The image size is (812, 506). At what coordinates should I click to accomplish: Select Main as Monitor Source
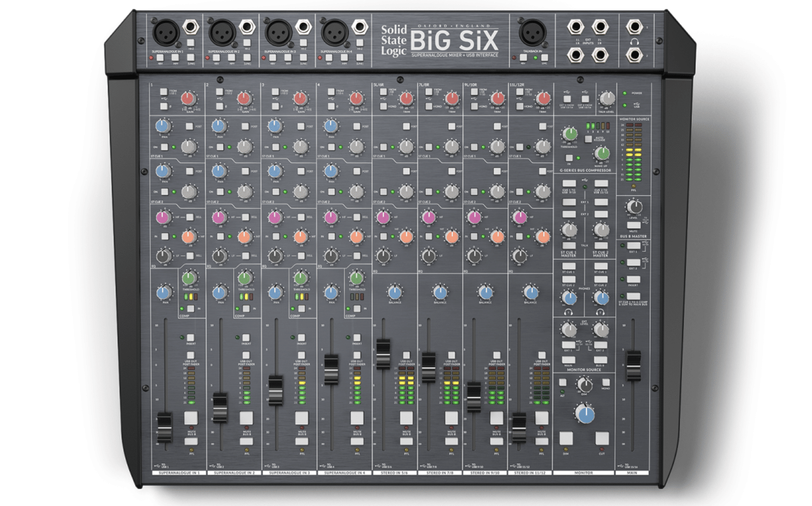(x=569, y=360)
